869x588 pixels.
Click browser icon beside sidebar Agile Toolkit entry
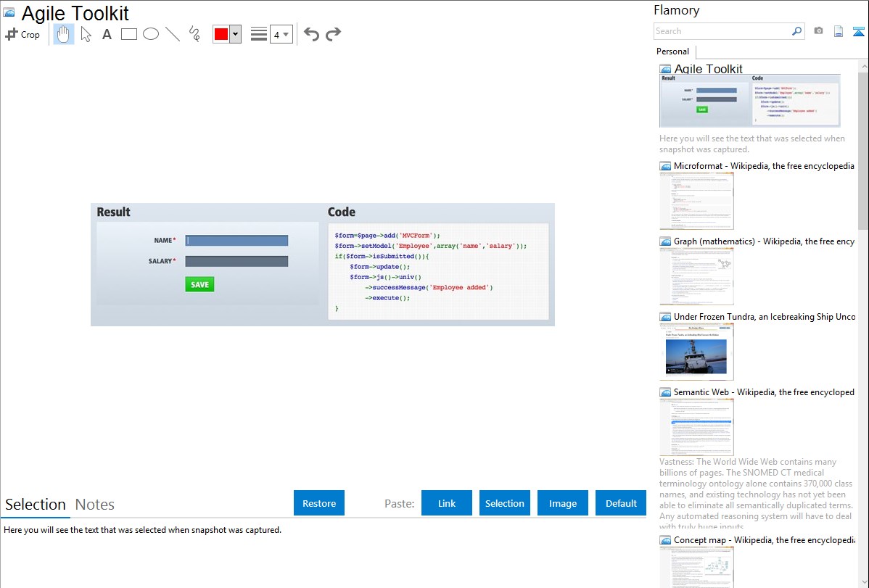[x=665, y=70]
